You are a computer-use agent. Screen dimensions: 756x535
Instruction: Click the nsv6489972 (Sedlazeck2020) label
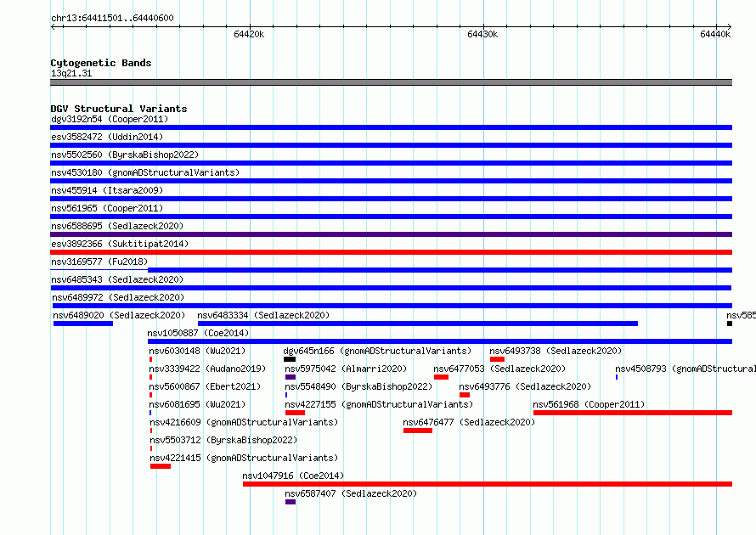(x=118, y=297)
